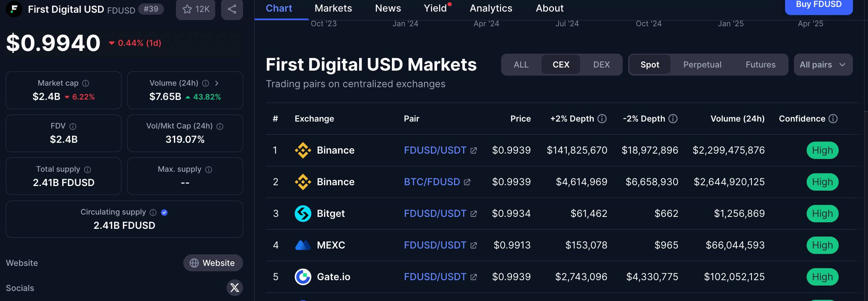Sort table by Volume (24h) column
868x301 pixels.
737,119
